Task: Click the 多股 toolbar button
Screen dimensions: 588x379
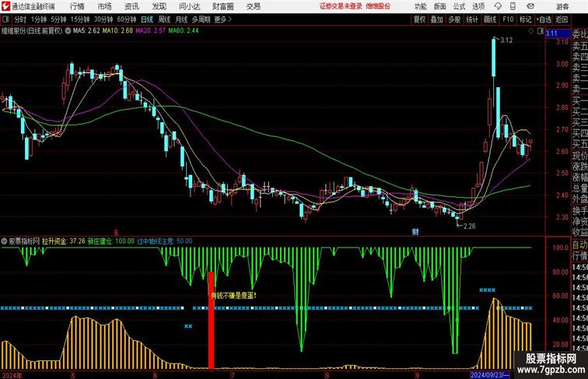Action: point(454,19)
